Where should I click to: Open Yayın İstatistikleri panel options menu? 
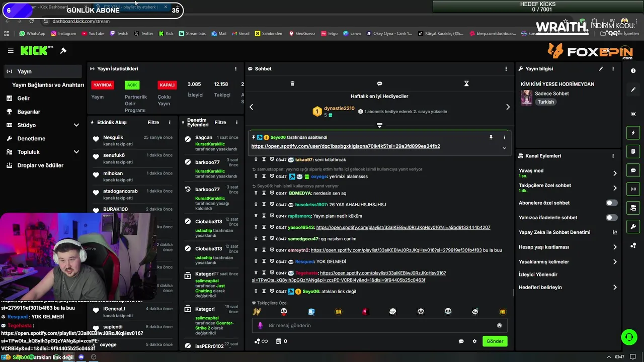pyautogui.click(x=235, y=69)
